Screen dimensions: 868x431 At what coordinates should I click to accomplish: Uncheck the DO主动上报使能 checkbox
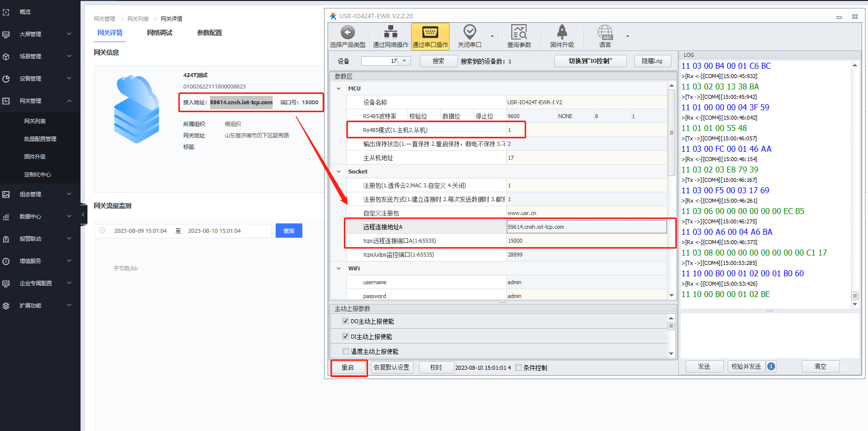(x=345, y=321)
